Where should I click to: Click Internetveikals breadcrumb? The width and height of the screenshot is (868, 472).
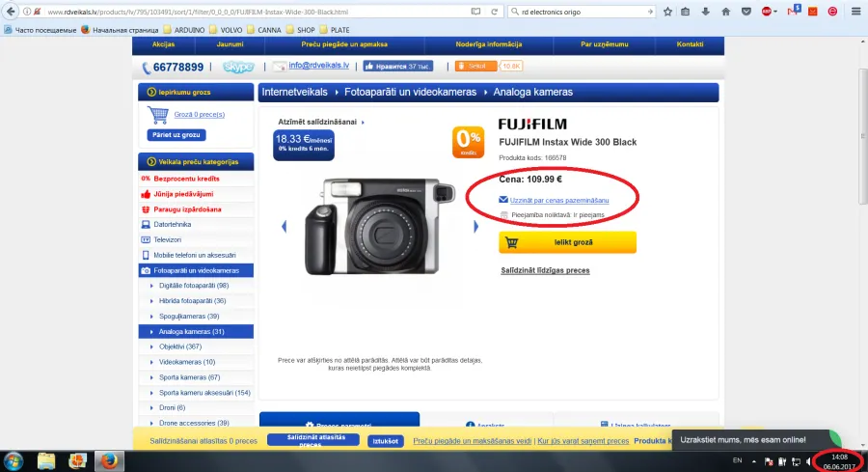click(294, 92)
